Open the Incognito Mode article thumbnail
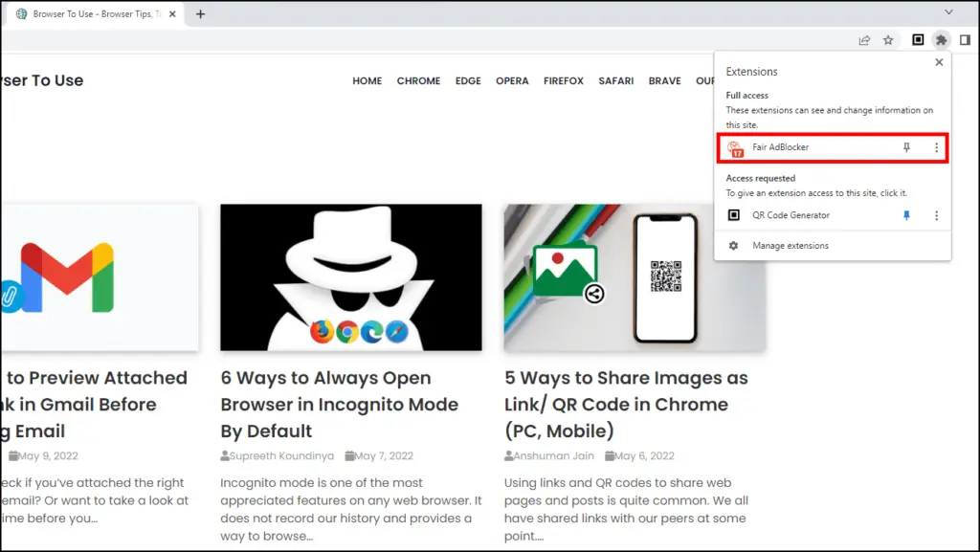This screenshot has height=552, width=980. point(351,277)
